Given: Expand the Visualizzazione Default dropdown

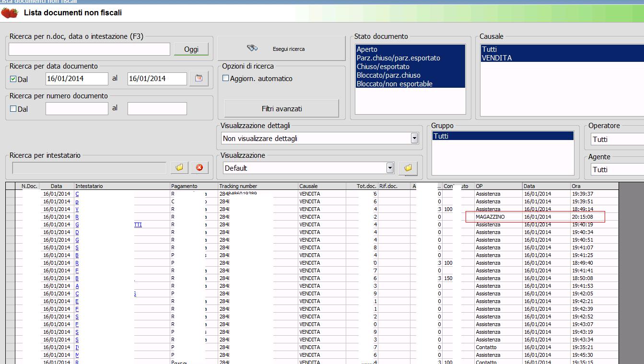Looking at the screenshot, I should (390, 168).
